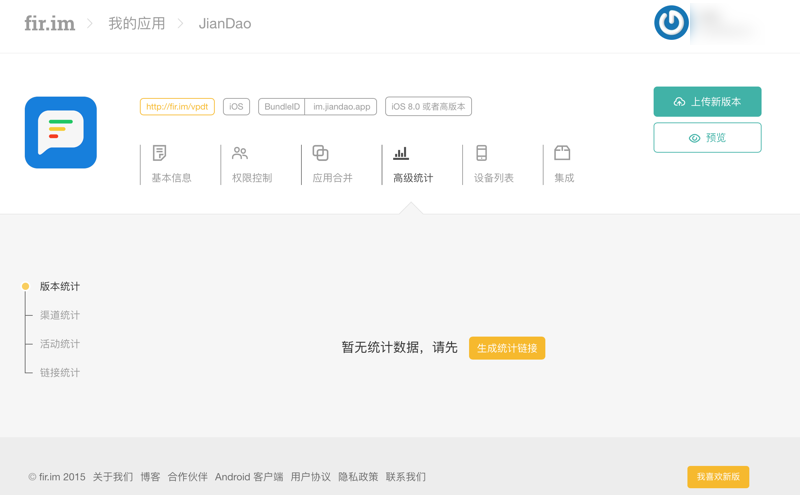The width and height of the screenshot is (800, 495).
Task: Click the iOS platform tag
Action: (x=236, y=107)
